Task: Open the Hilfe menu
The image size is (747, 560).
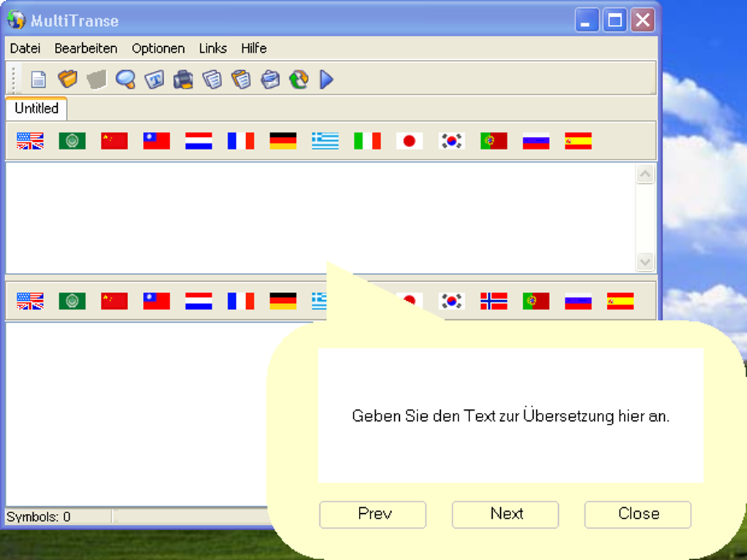Action: tap(253, 48)
